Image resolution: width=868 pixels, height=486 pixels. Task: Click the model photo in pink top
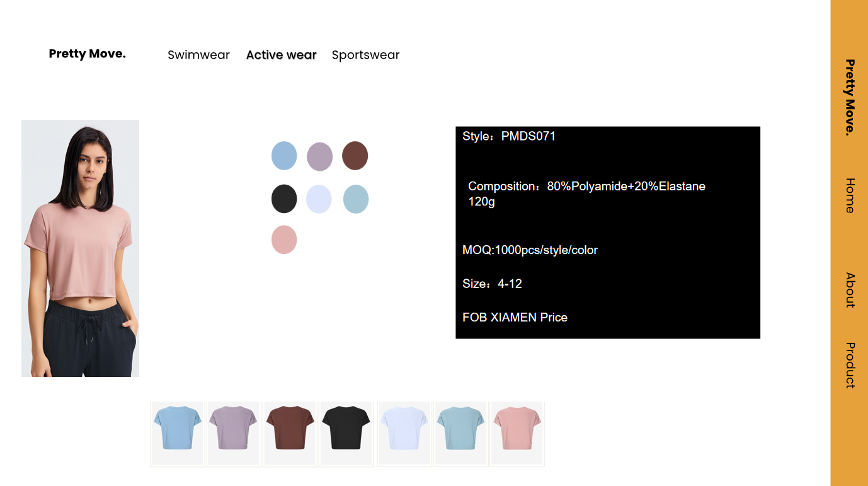point(80,248)
